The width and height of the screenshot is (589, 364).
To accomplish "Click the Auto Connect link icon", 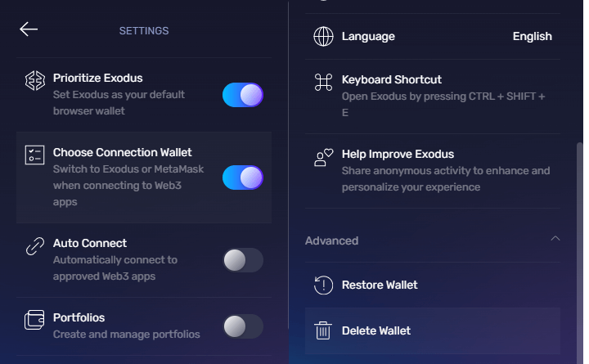I will point(34,246).
